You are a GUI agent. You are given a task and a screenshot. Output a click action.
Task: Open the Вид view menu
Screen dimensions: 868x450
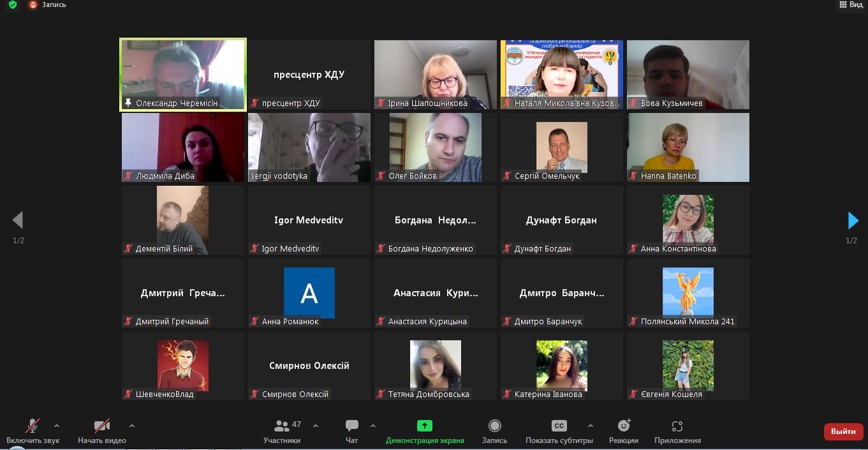851,4
